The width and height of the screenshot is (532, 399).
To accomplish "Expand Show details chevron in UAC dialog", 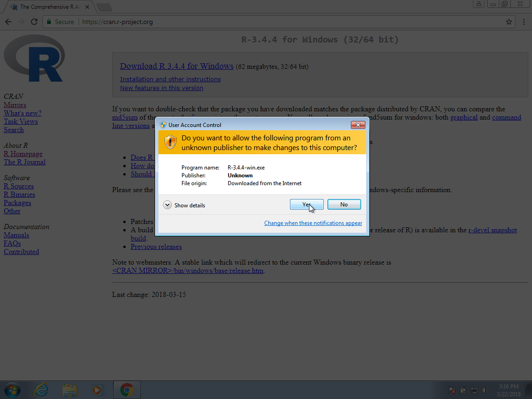I will click(x=167, y=205).
